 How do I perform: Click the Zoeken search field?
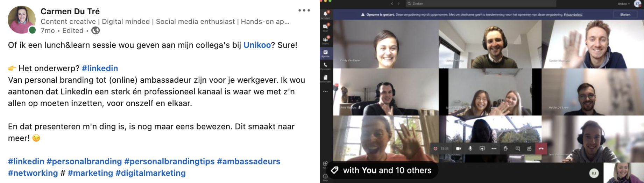tap(481, 3)
